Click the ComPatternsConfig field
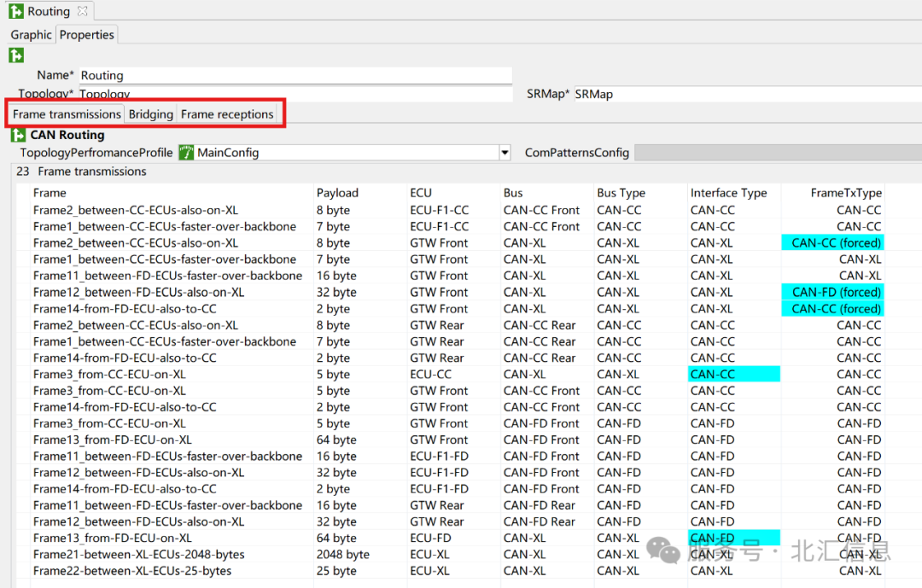This screenshot has height=588, width=922. [778, 153]
